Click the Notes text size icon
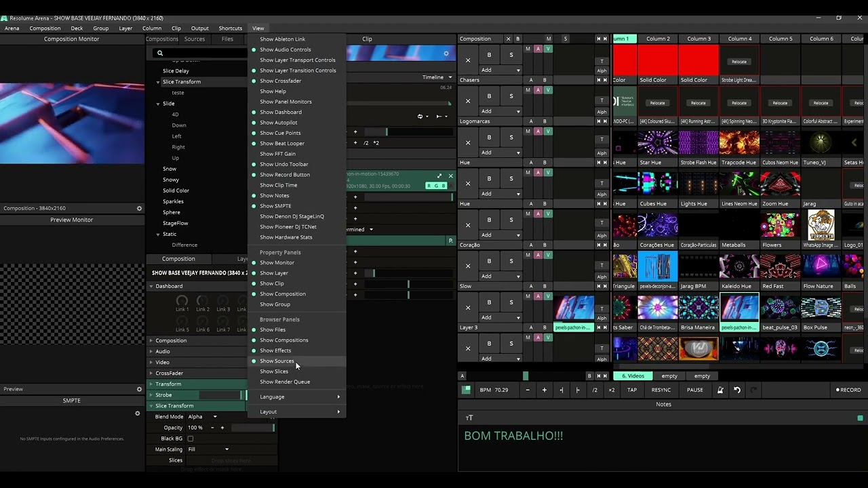This screenshot has width=868, height=488. 469,418
